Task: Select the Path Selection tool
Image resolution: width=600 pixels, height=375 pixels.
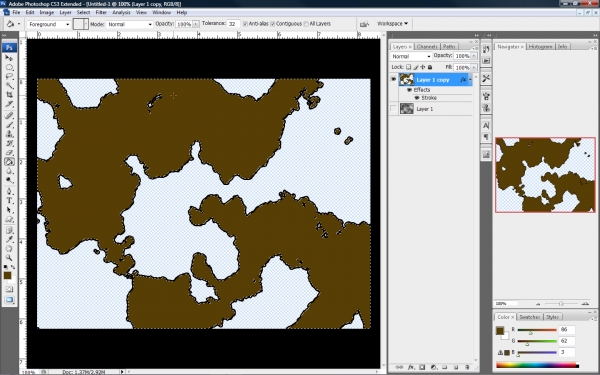Action: point(9,210)
